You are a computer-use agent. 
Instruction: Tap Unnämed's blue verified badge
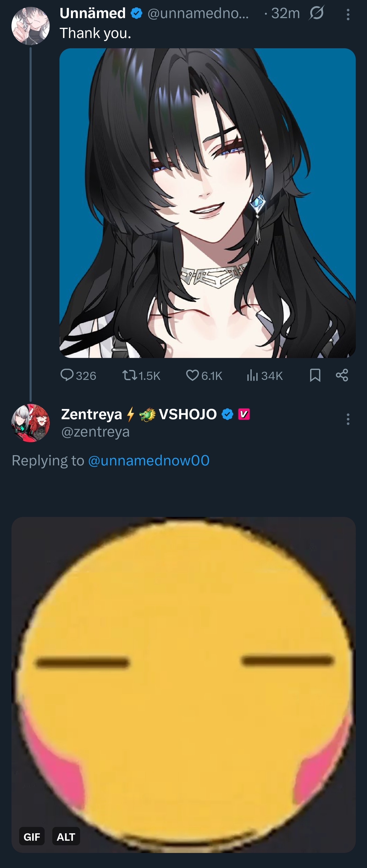(136, 14)
